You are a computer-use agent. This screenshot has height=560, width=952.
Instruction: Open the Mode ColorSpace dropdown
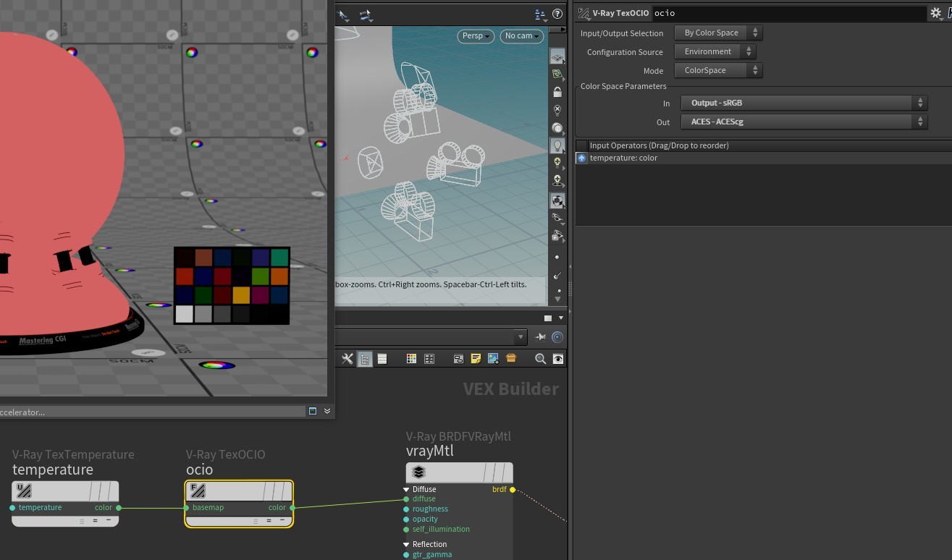(718, 70)
